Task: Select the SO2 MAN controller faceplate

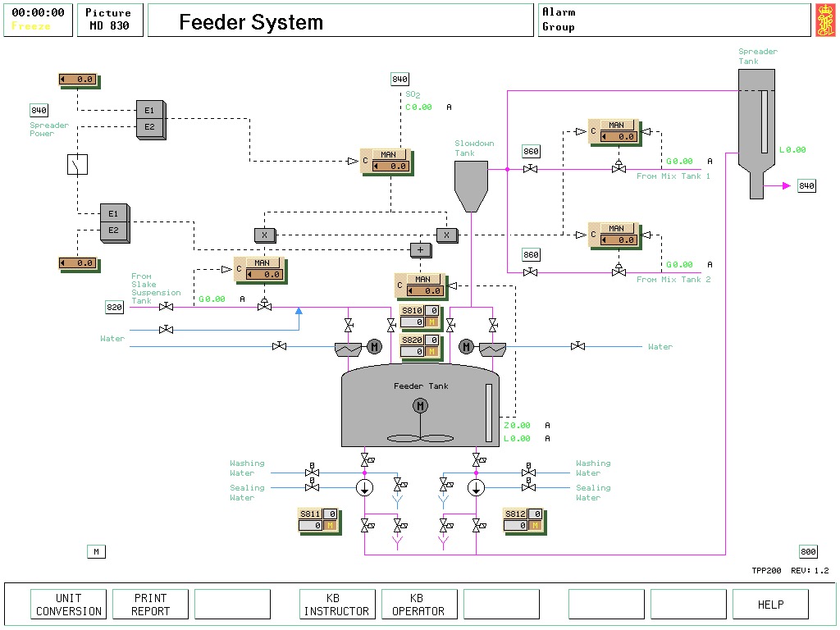Action: click(386, 162)
